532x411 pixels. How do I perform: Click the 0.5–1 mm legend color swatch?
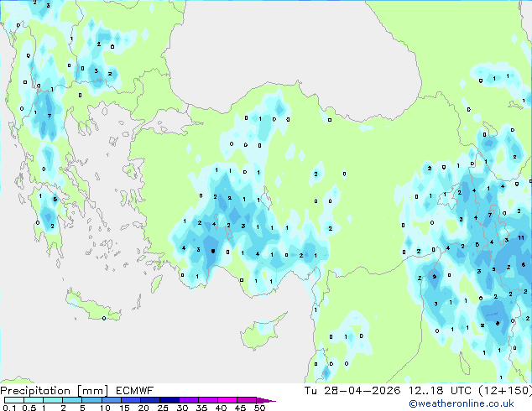[34, 400]
